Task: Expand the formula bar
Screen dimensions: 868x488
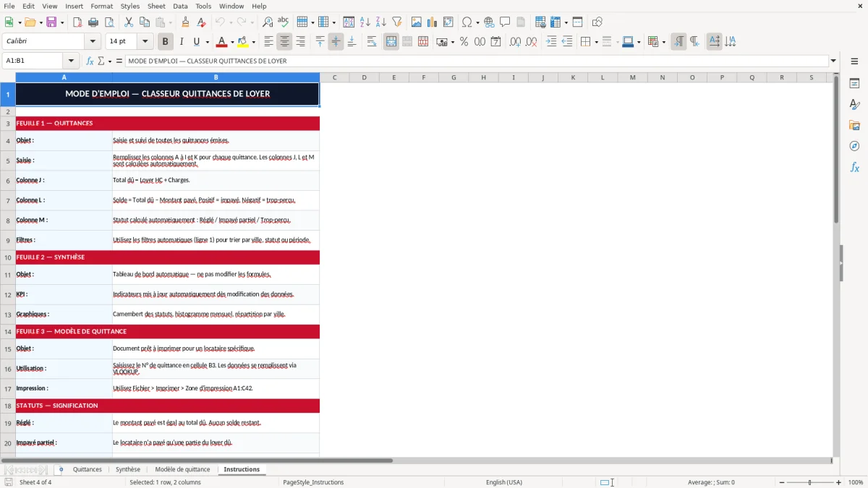Action: [833, 61]
